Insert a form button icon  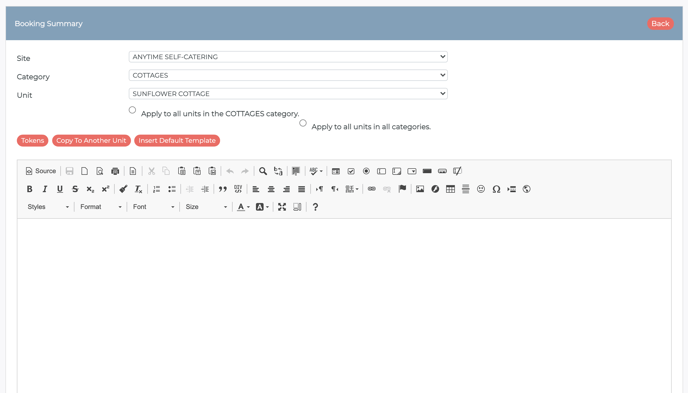pos(427,171)
